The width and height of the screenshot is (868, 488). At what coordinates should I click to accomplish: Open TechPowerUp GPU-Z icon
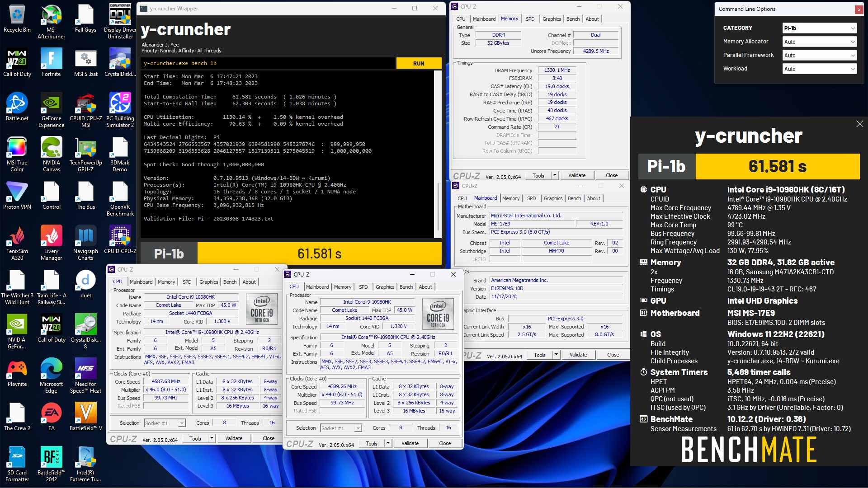85,155
